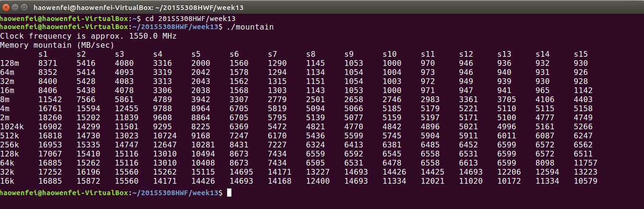Click column header s15

(581, 54)
